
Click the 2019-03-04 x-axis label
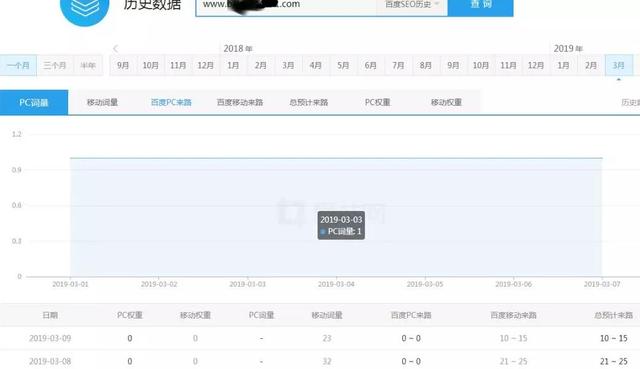click(336, 284)
